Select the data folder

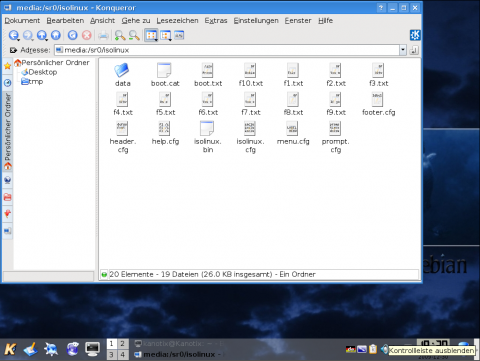tap(122, 75)
